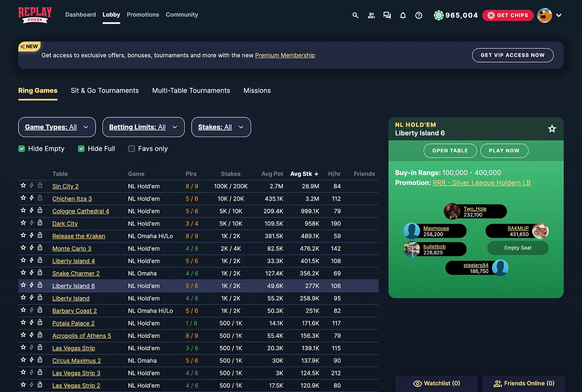Open RRR - Silver League Holdem LB link
Screen dimensions: 582x392
(482, 183)
